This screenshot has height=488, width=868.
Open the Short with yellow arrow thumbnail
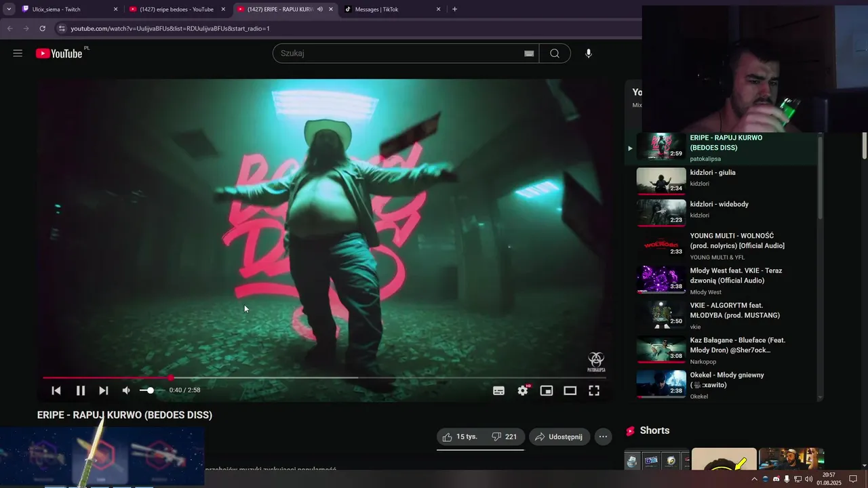coord(724,458)
